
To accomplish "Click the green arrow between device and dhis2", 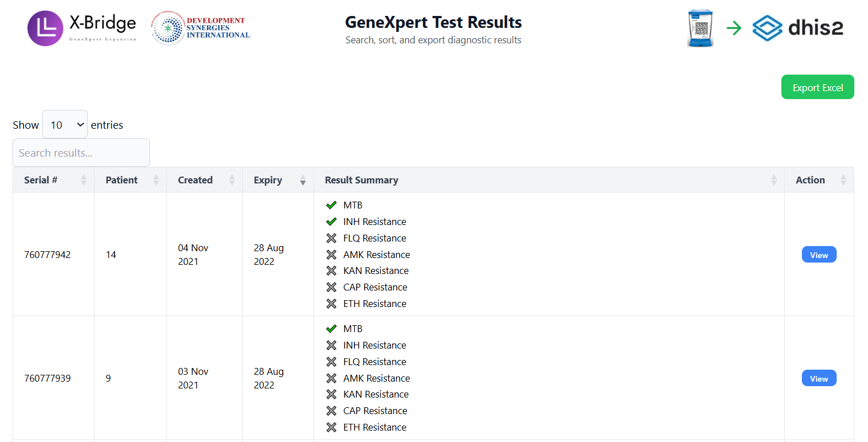I will click(734, 28).
